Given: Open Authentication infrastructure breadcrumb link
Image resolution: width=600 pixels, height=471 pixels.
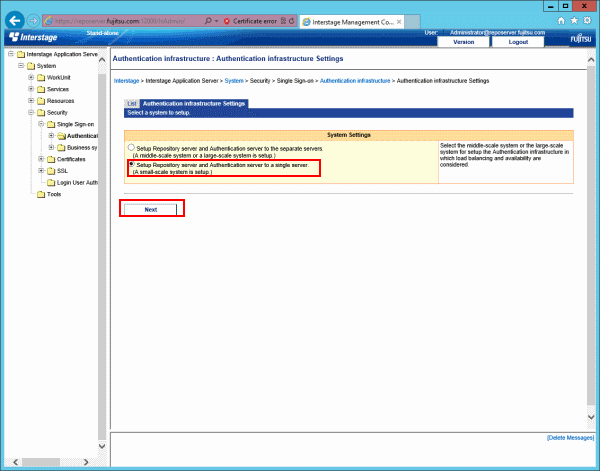Looking at the screenshot, I should (x=355, y=81).
